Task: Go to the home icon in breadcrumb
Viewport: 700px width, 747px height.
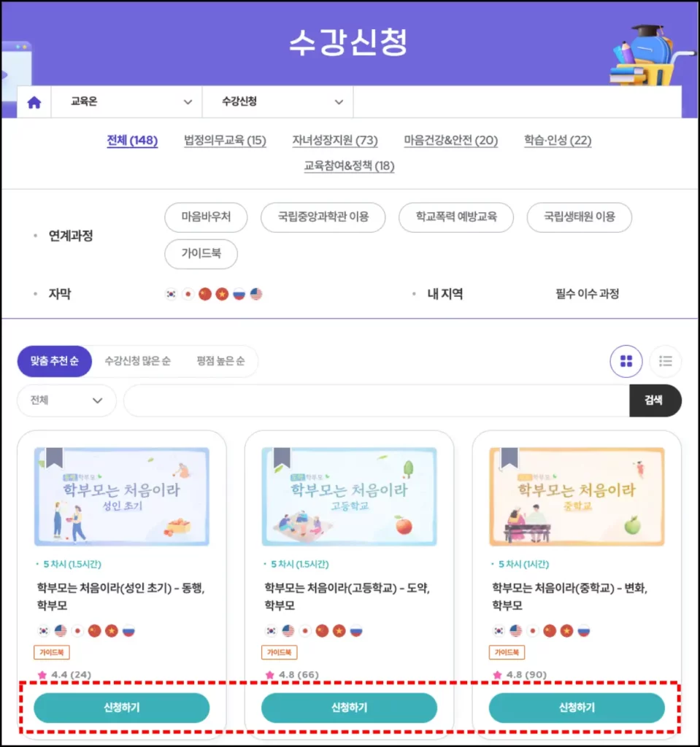Action: 34,102
